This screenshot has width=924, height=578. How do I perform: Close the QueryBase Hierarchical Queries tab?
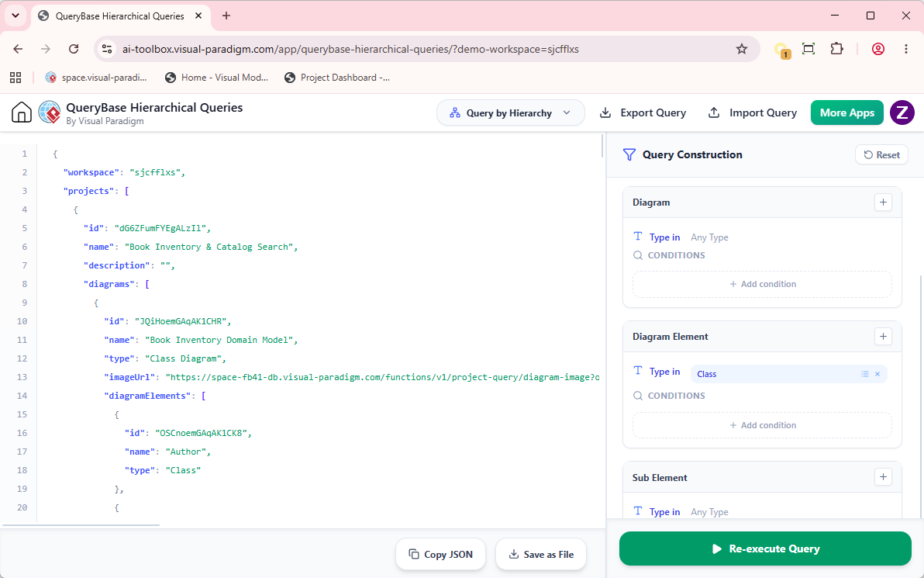(x=198, y=16)
